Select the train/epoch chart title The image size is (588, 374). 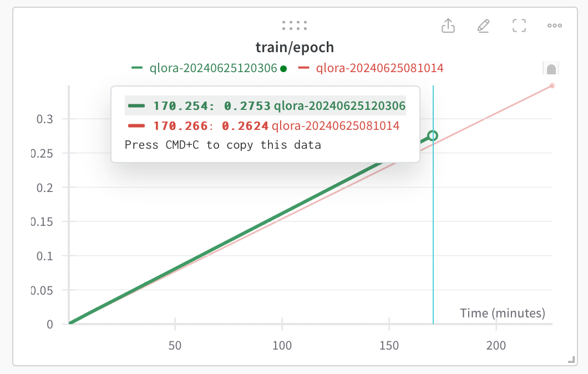point(294,47)
